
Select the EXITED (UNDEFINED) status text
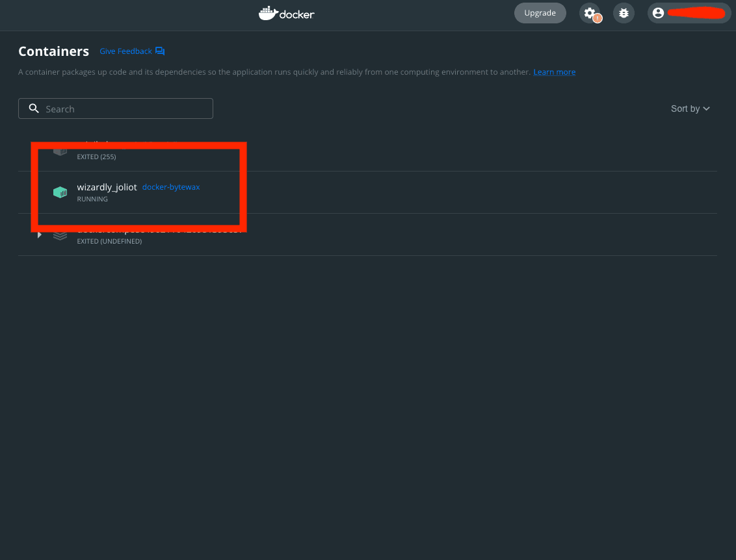click(109, 241)
